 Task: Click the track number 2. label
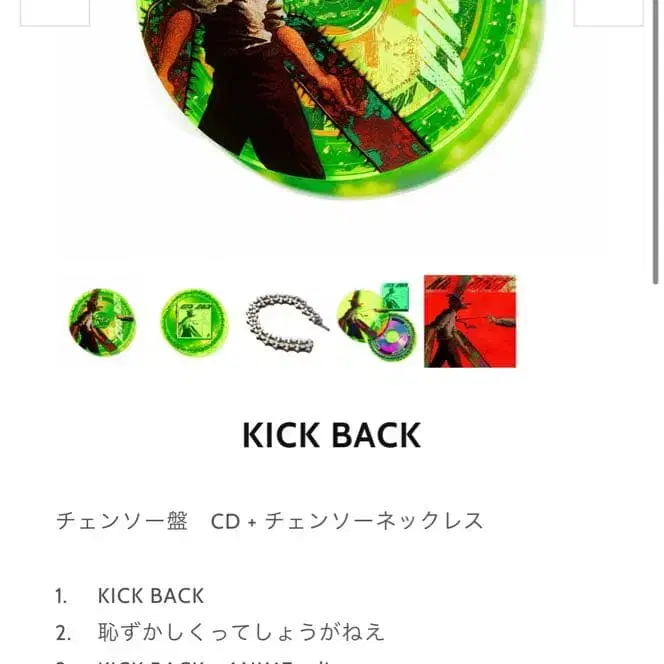63,634
